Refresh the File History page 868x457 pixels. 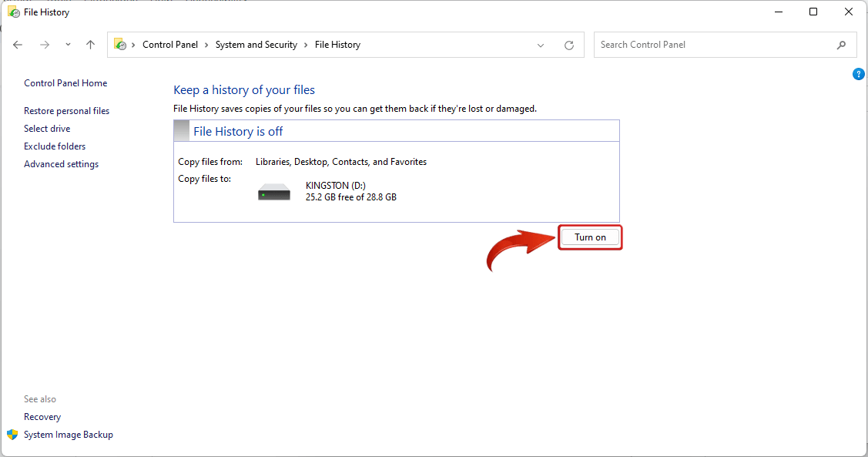pos(569,45)
